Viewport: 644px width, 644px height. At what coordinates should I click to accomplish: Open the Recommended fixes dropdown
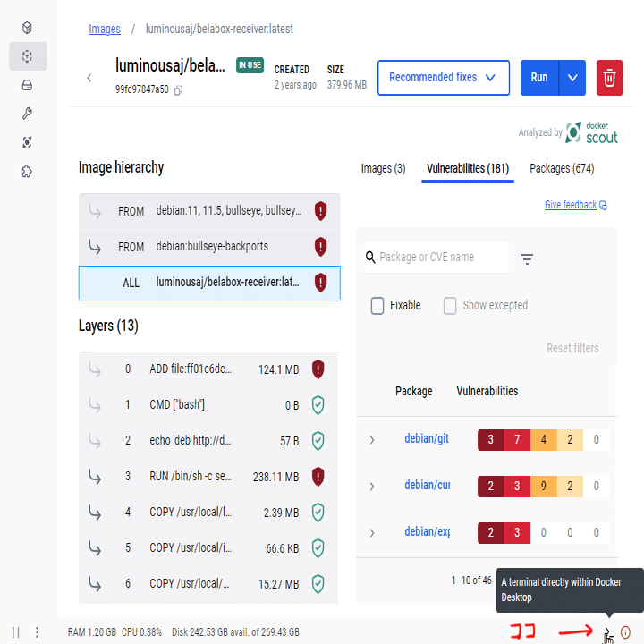444,78
